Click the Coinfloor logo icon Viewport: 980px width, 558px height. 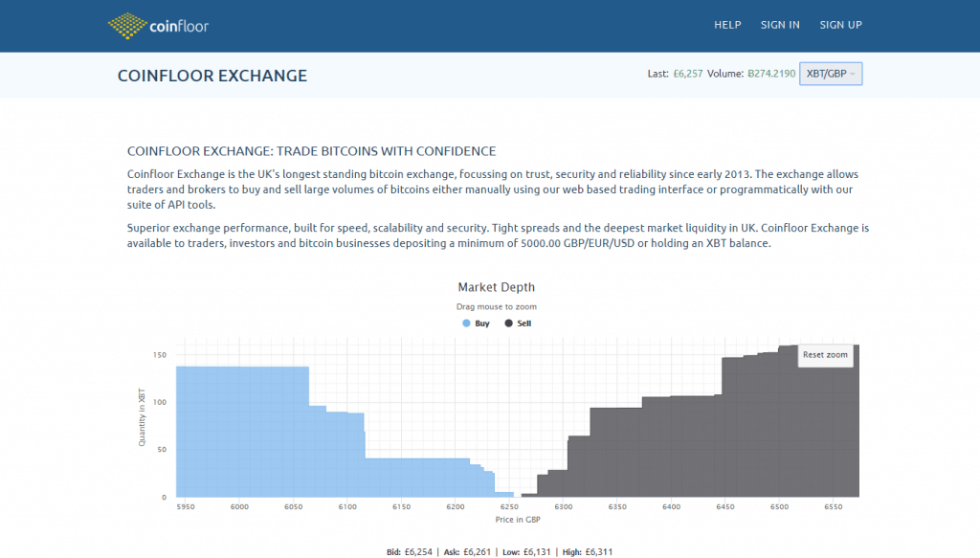coord(127,23)
